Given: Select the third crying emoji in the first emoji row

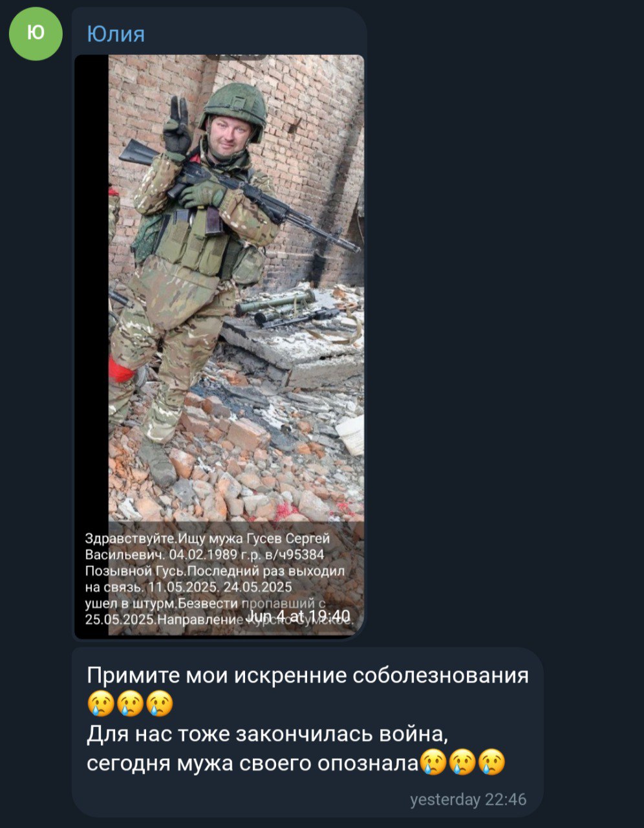Looking at the screenshot, I should pos(160,704).
